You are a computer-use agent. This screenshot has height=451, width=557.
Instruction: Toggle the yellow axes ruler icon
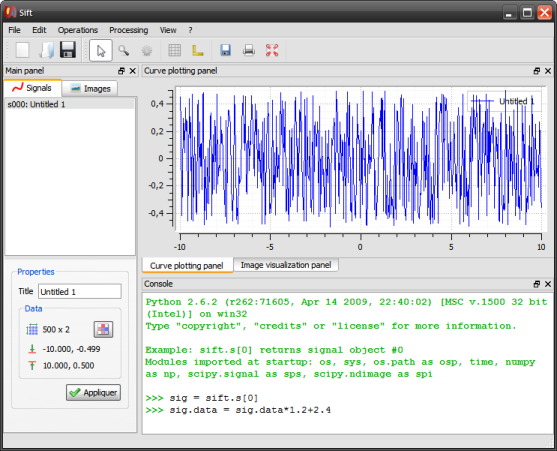198,50
